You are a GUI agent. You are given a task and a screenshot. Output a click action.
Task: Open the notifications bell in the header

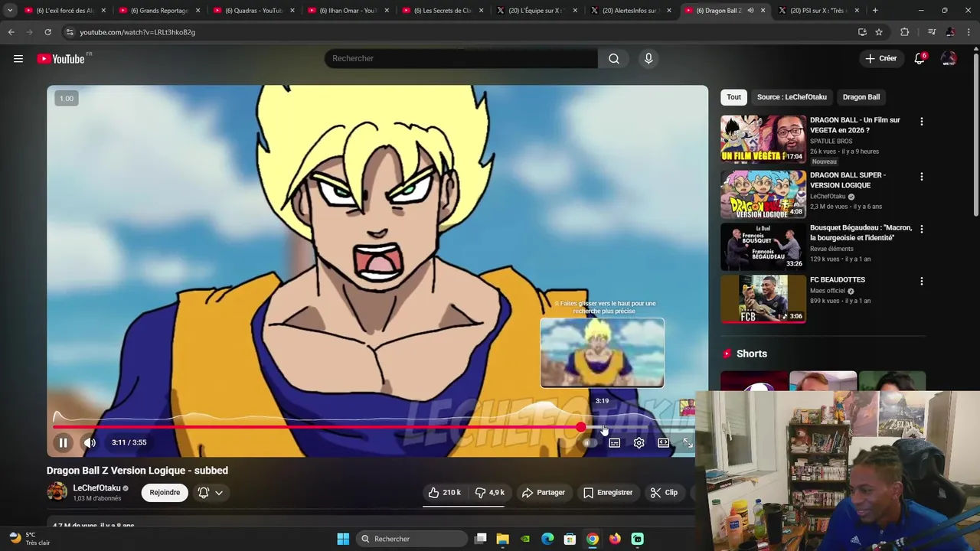click(920, 59)
